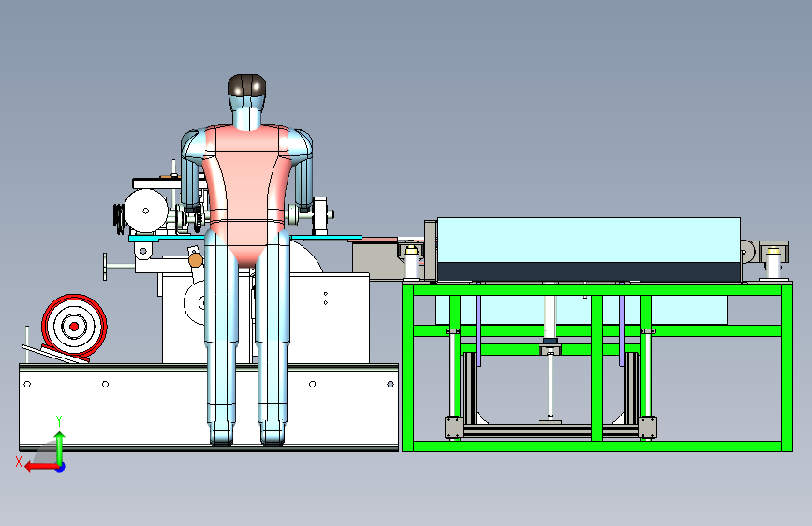Viewport: 812px width, 526px height.
Task: Select the dark navy band under the cyan box
Action: point(589,271)
